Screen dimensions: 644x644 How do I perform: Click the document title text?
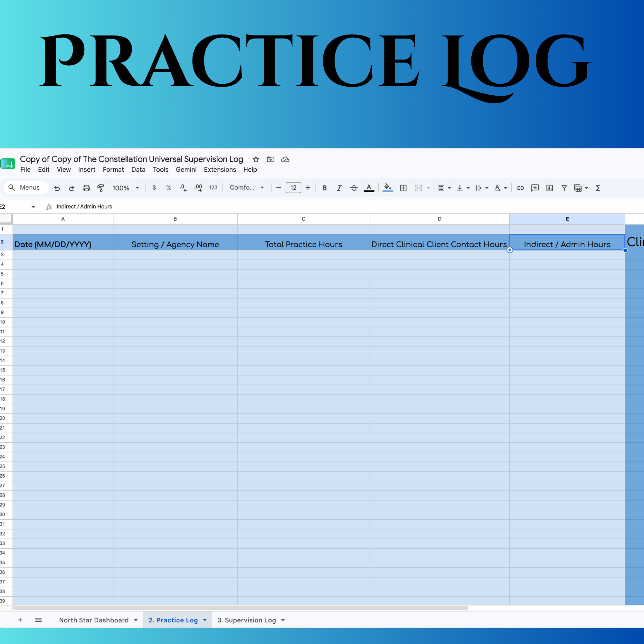tap(131, 159)
